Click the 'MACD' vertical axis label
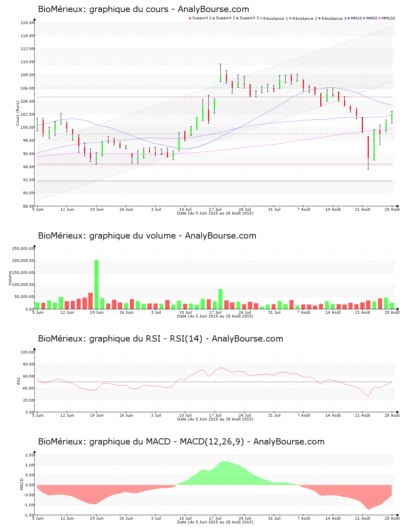Image resolution: width=412 pixels, height=532 pixels. pyautogui.click(x=22, y=484)
